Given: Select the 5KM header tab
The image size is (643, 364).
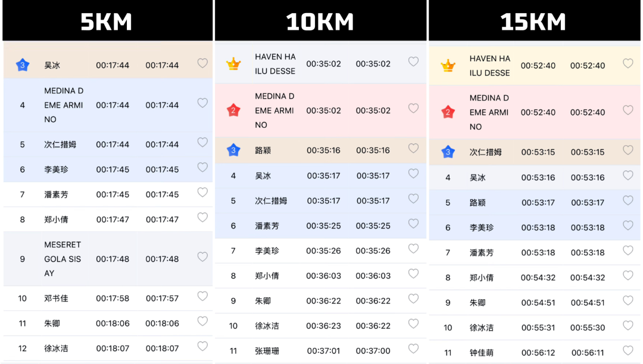Looking at the screenshot, I should [x=107, y=20].
